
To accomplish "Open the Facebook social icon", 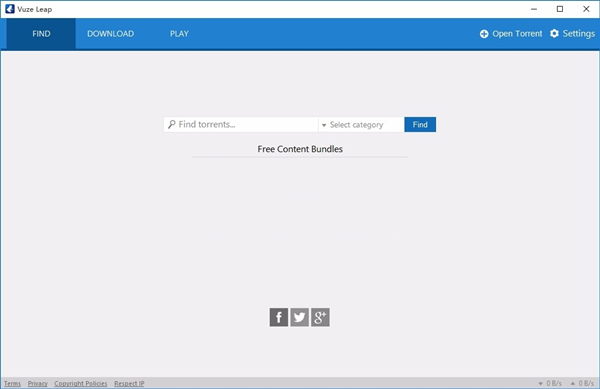I will click(279, 317).
